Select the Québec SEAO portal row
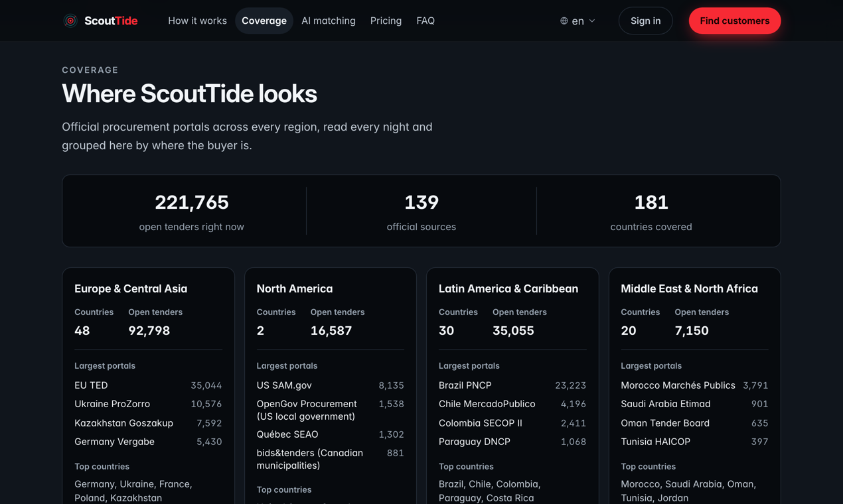Screen dimensions: 843x504 pyautogui.click(x=331, y=434)
